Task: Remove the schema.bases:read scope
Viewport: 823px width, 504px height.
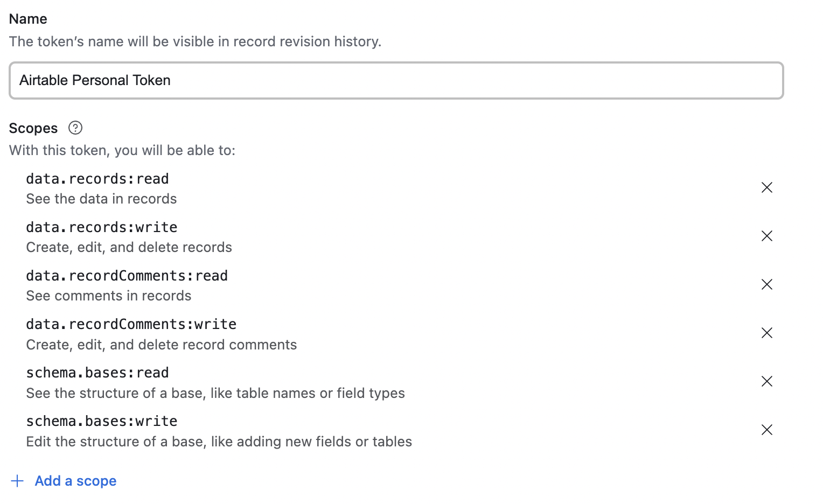Action: point(767,381)
